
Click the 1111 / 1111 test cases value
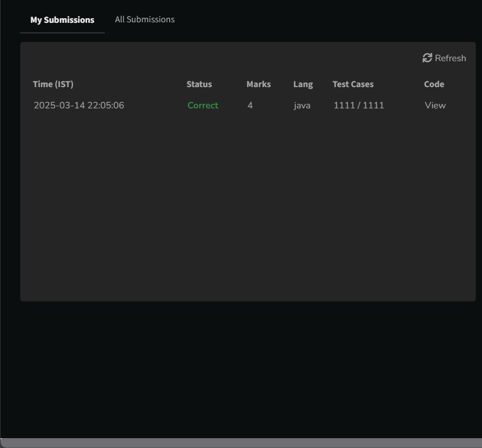tap(359, 105)
